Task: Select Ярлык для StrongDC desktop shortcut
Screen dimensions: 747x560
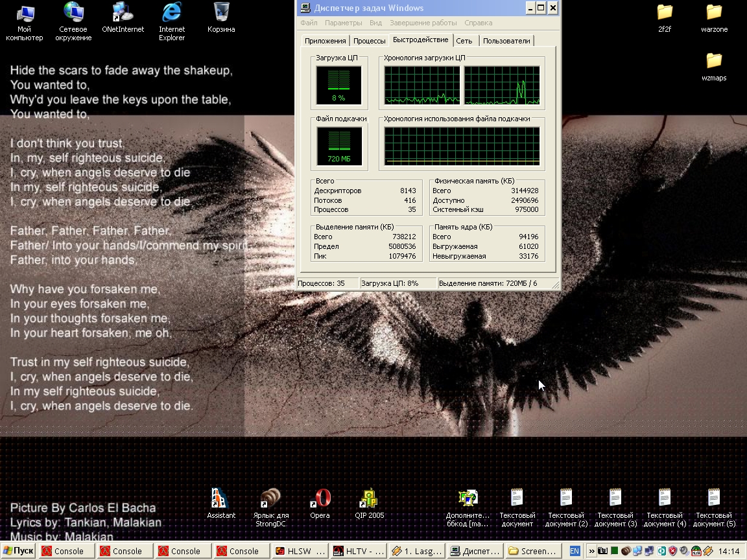Action: [270, 507]
